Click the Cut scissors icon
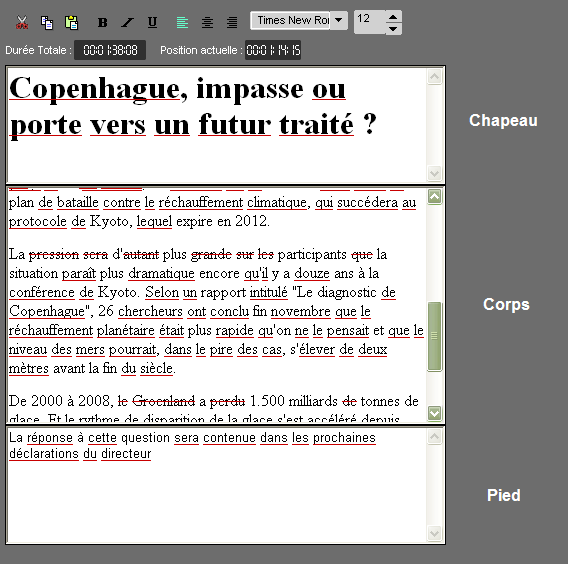The image size is (568, 564). tap(22, 22)
